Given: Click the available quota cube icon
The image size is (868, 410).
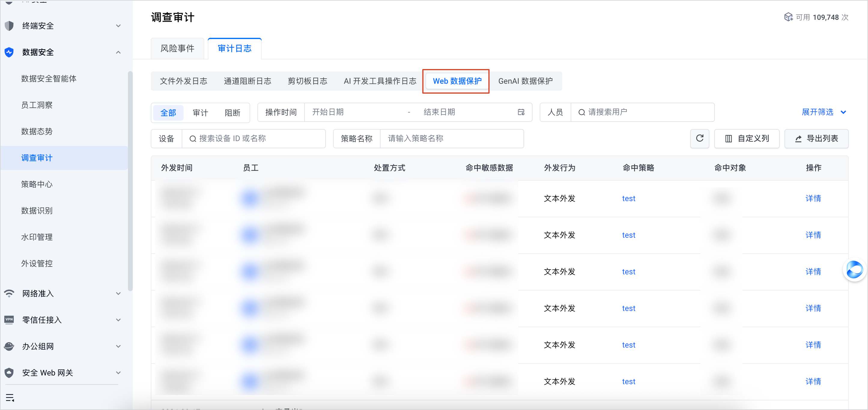Looking at the screenshot, I should click(x=788, y=17).
